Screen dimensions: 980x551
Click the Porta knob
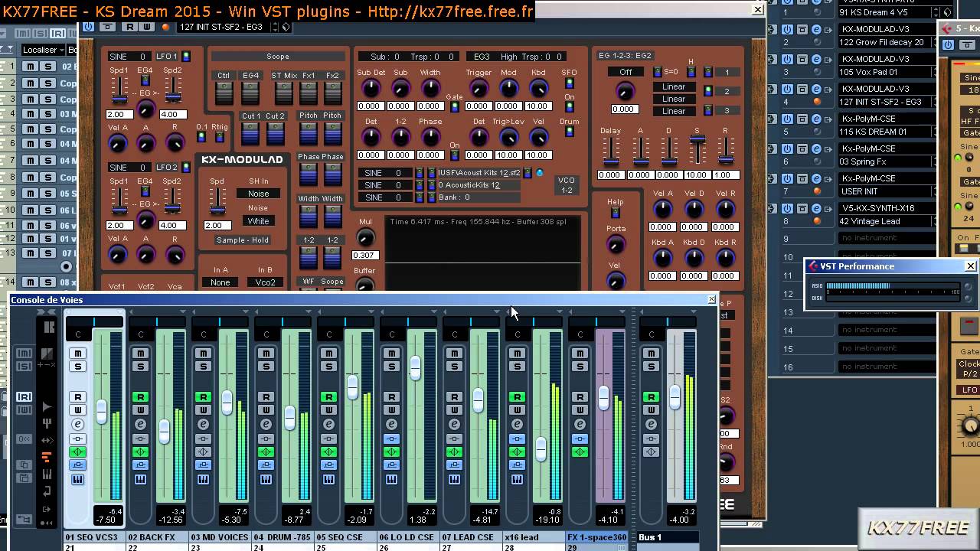click(x=616, y=245)
